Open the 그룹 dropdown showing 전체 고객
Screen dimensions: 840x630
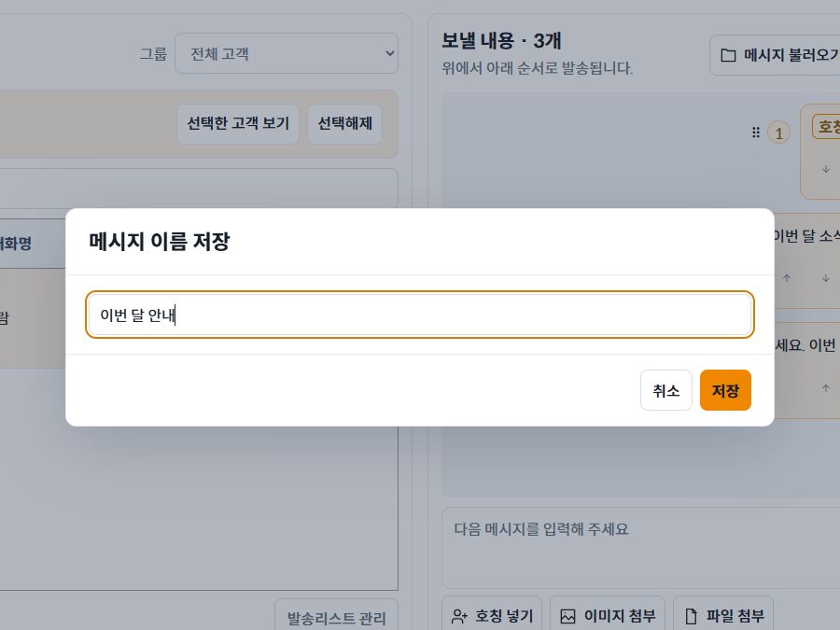287,53
